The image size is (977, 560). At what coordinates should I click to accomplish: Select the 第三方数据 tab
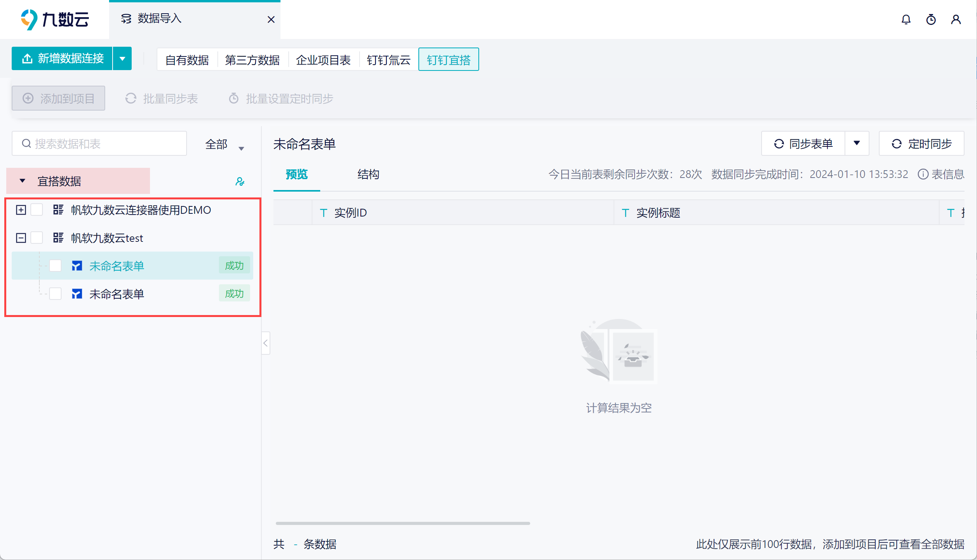tap(252, 60)
